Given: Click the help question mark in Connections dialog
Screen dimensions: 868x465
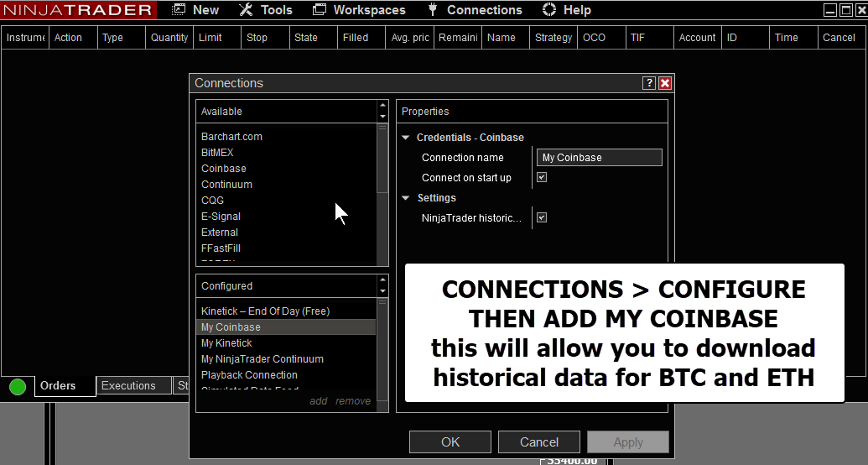Looking at the screenshot, I should point(649,83).
